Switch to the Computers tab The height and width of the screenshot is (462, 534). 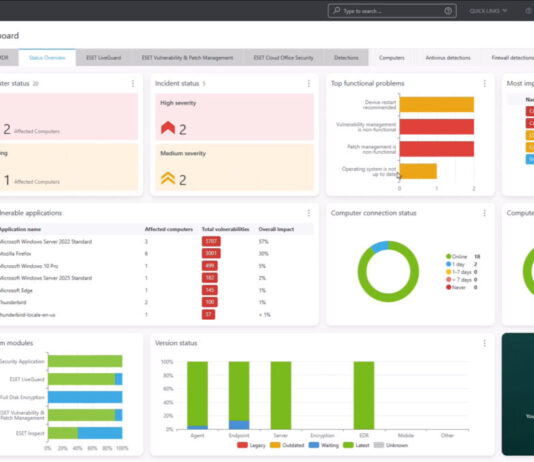[x=392, y=58]
